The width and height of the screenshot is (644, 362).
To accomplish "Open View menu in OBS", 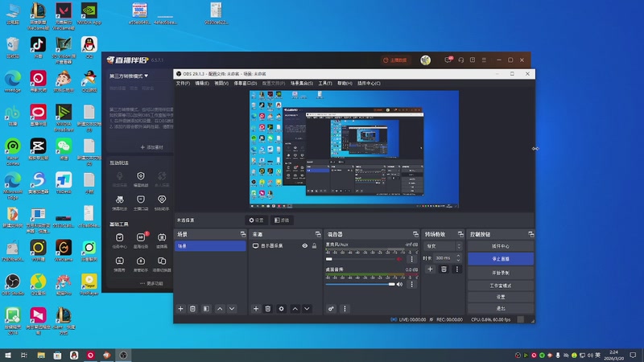I will 221,84.
